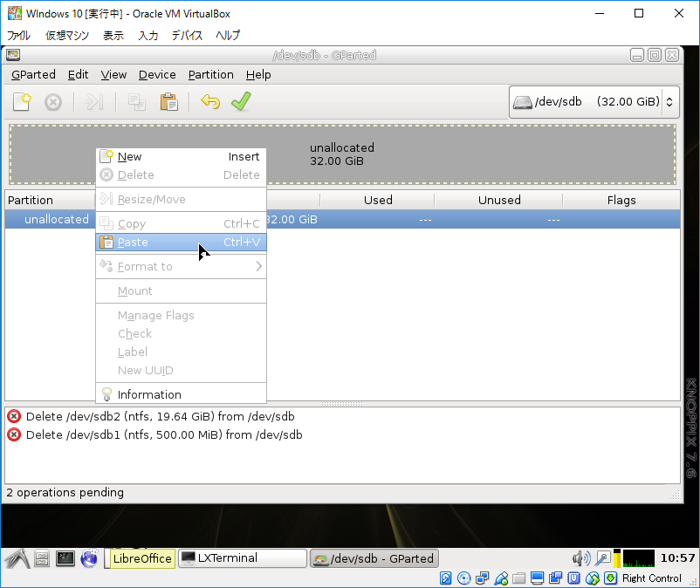Open the デバイス VirtualBox menu
Image resolution: width=700 pixels, height=588 pixels.
pyautogui.click(x=187, y=35)
